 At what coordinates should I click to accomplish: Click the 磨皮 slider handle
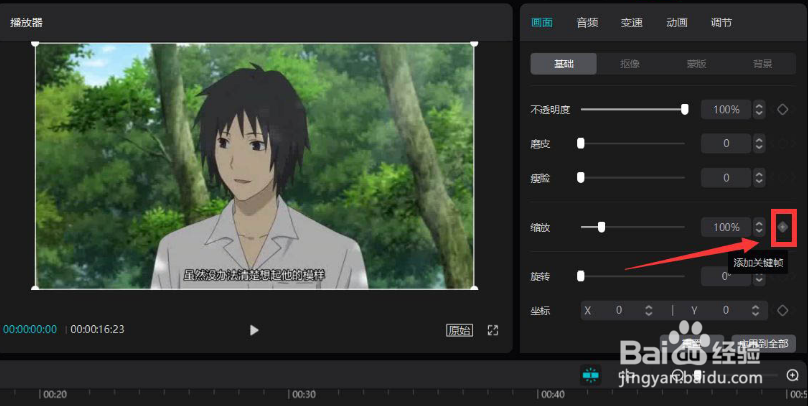tap(581, 143)
